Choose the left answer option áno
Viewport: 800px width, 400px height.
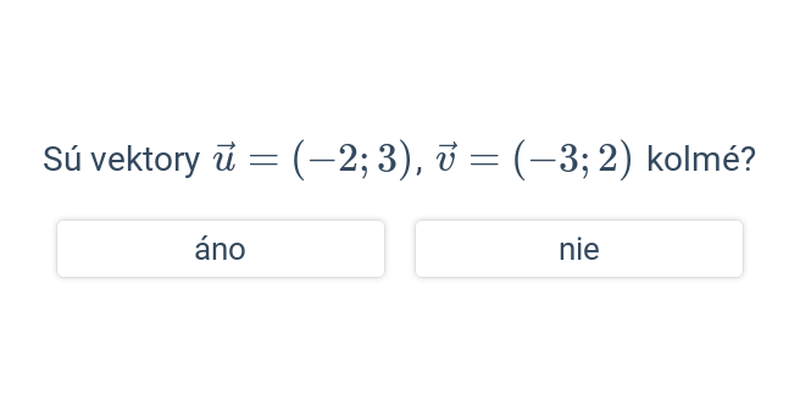coord(220,249)
